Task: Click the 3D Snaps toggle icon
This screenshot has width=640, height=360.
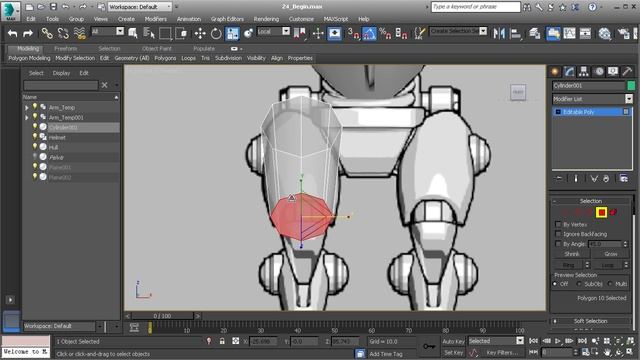Action: (x=353, y=33)
